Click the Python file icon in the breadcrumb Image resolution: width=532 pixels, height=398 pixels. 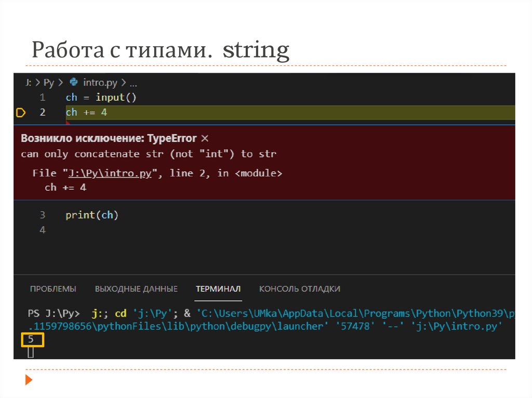tap(74, 82)
